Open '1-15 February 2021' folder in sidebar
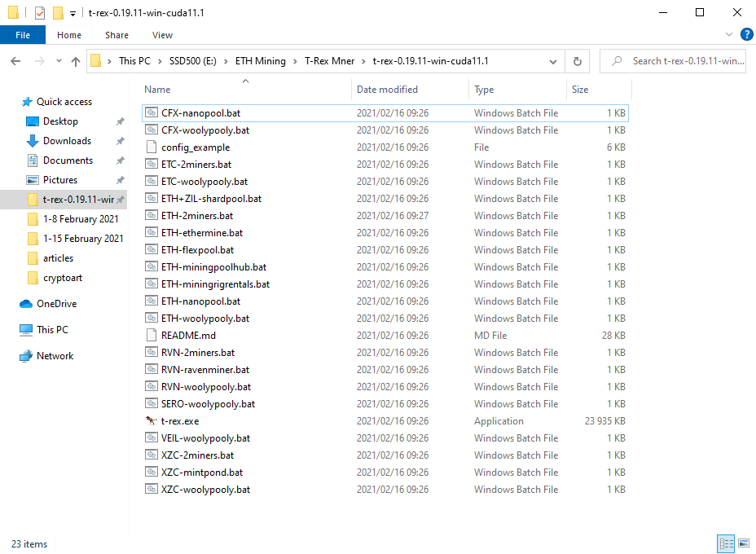Screen dimensions: 756x554 [83, 239]
